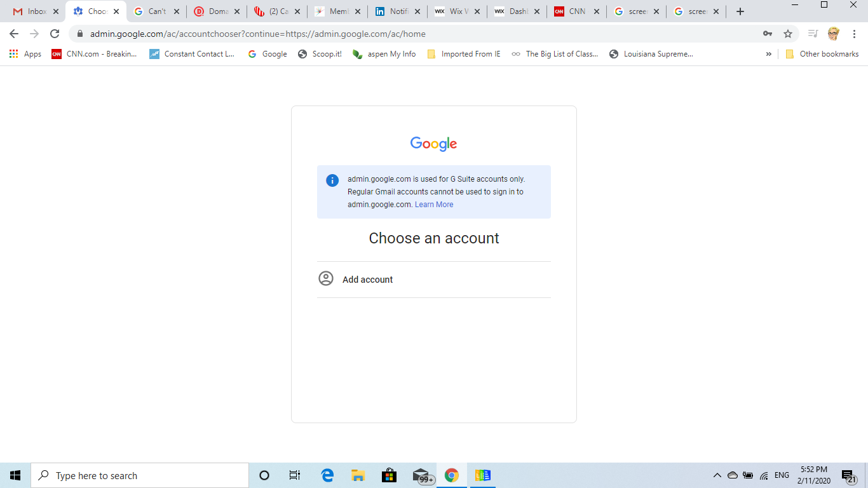The height and width of the screenshot is (488, 868).
Task: Switch to the Memb tab
Action: 337,11
